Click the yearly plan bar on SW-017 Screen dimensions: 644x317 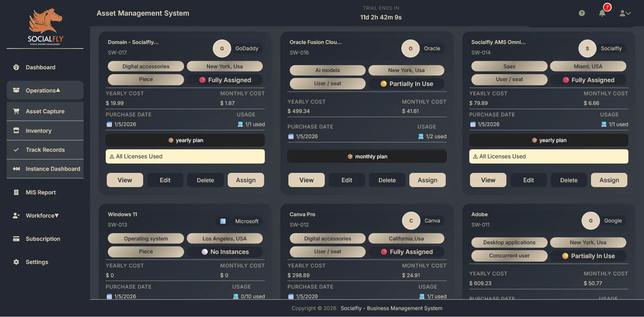pyautogui.click(x=185, y=140)
